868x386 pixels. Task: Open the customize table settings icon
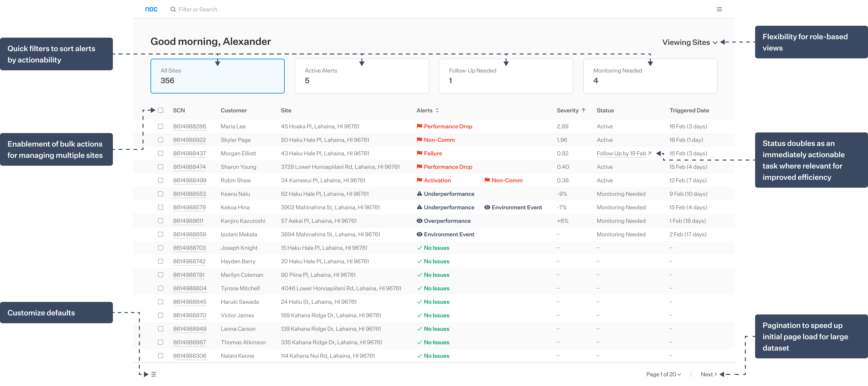pos(154,374)
